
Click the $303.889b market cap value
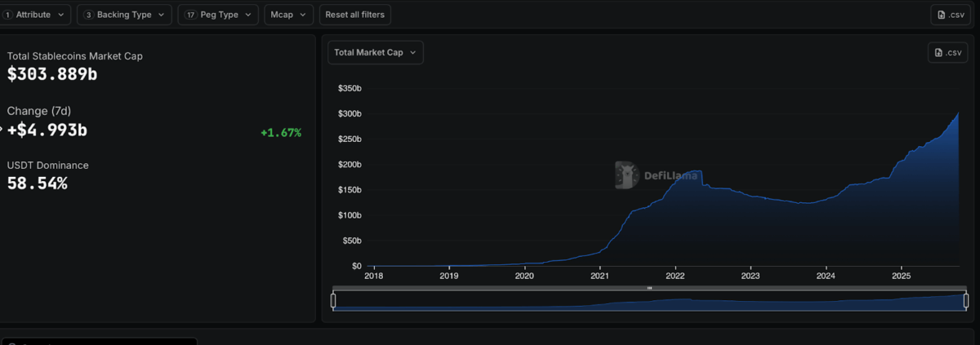pos(51,74)
